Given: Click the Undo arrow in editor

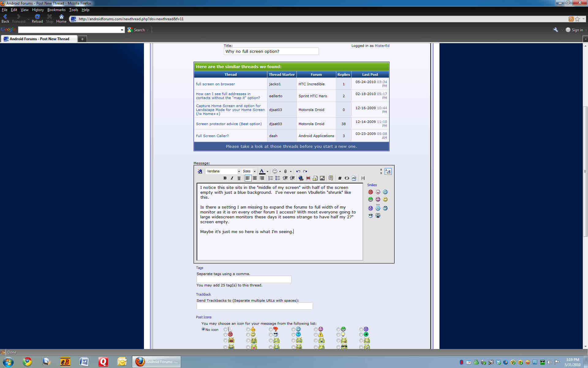Looking at the screenshot, I should [298, 171].
